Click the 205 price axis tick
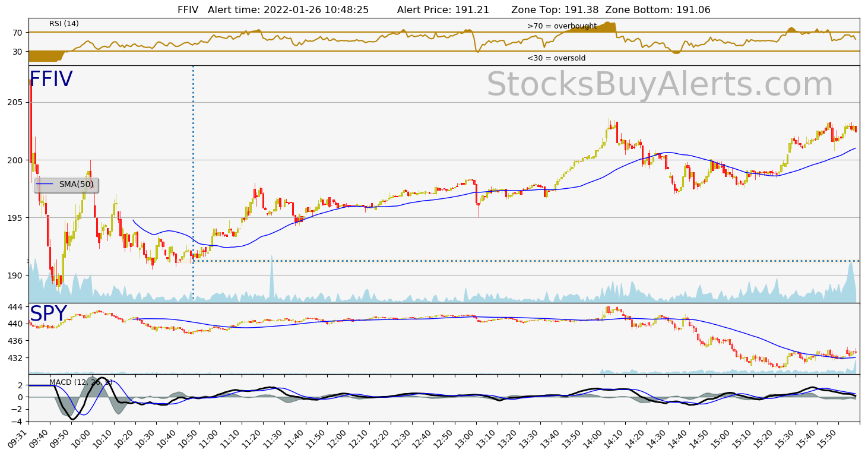 pyautogui.click(x=15, y=102)
